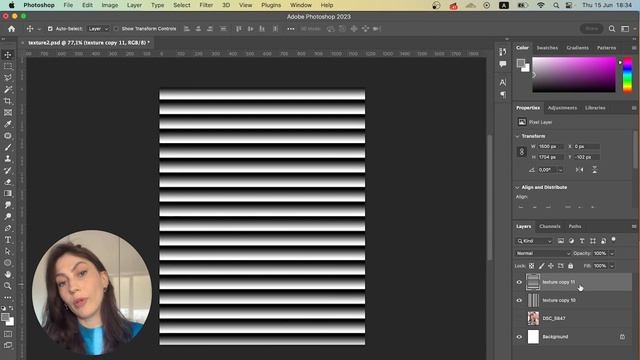Screen dimensions: 640x360
Task: Select the Frame tool
Action: [x=8, y=113]
